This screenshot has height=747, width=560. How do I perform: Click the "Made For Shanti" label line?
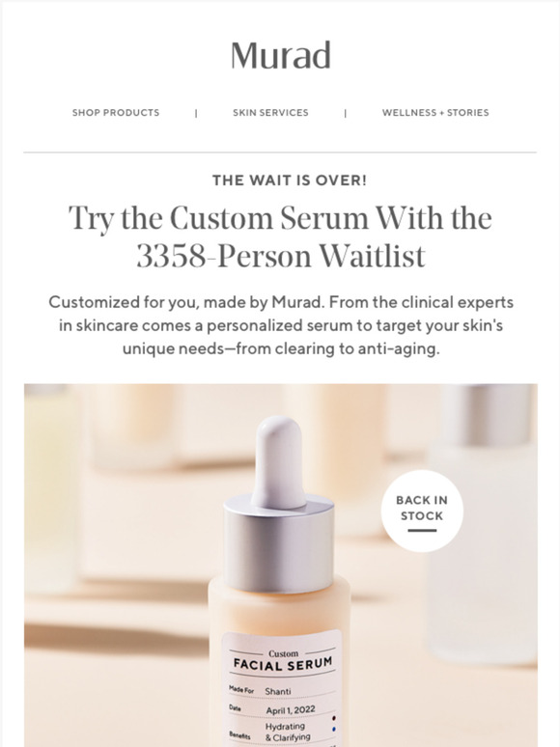coord(260,690)
